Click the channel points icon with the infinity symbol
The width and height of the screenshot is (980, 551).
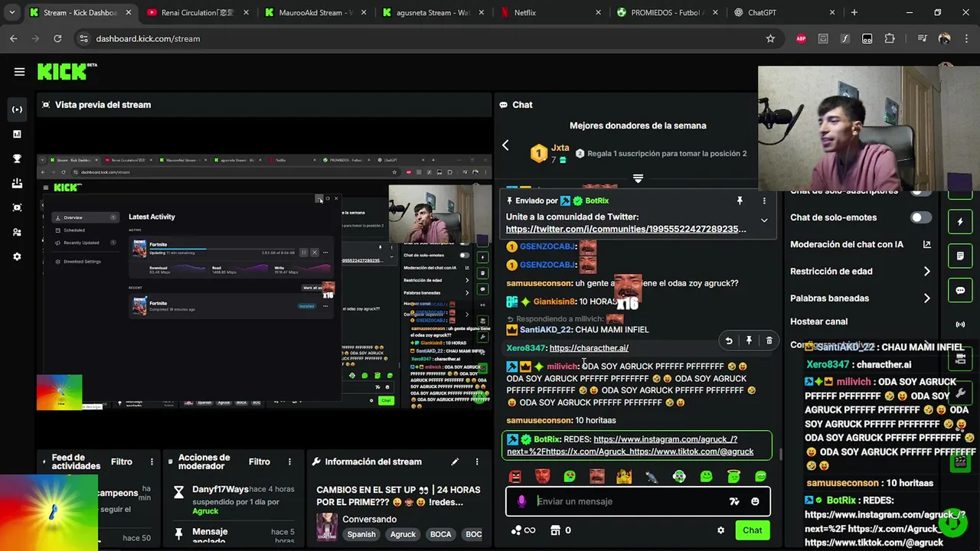(x=523, y=530)
